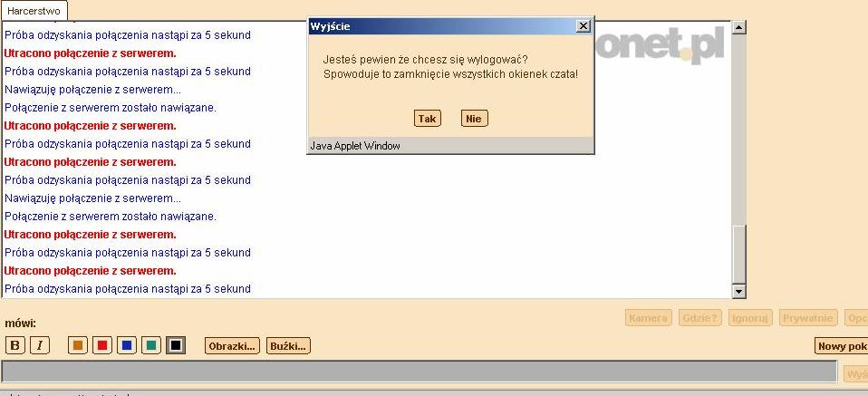Click the chat message input field

tap(419, 372)
